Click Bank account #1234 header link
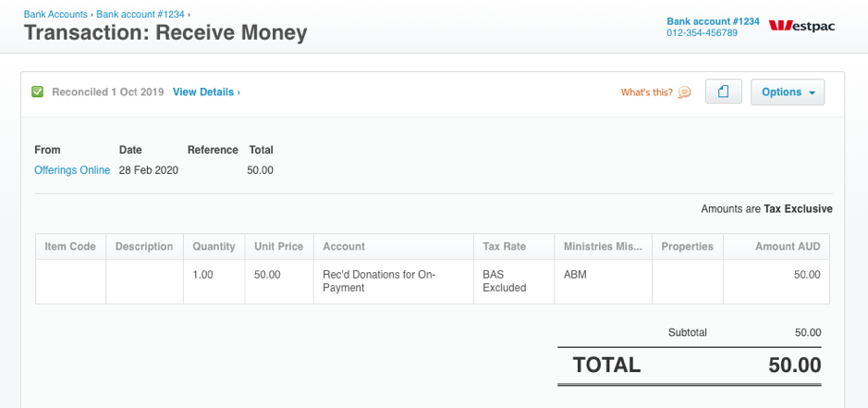 tap(713, 21)
